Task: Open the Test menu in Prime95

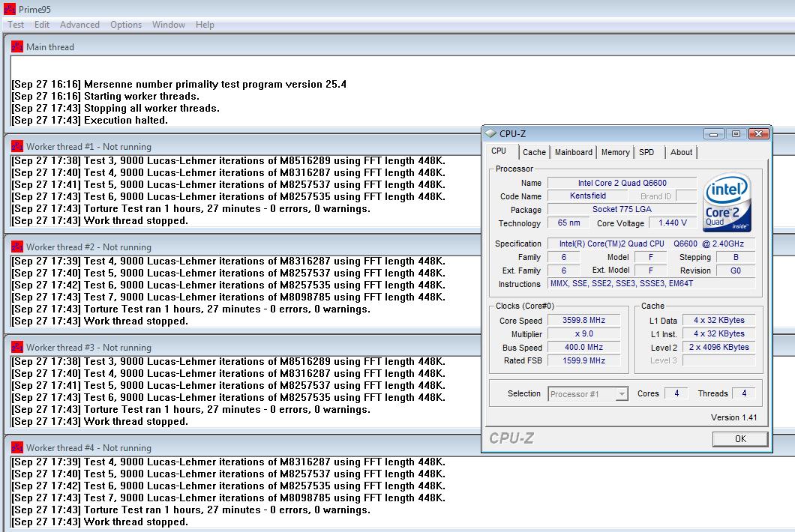Action: click(16, 24)
